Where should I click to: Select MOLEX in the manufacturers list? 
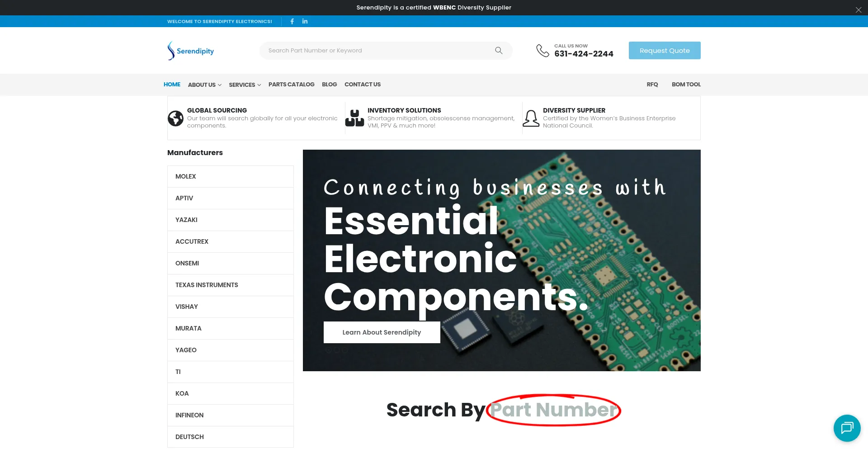coord(186,176)
